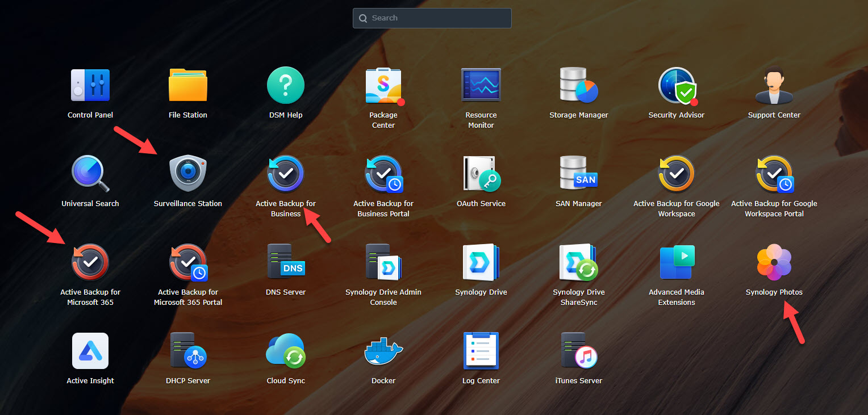Open Log Center
Viewport: 868px width, 415px height.
(481, 351)
